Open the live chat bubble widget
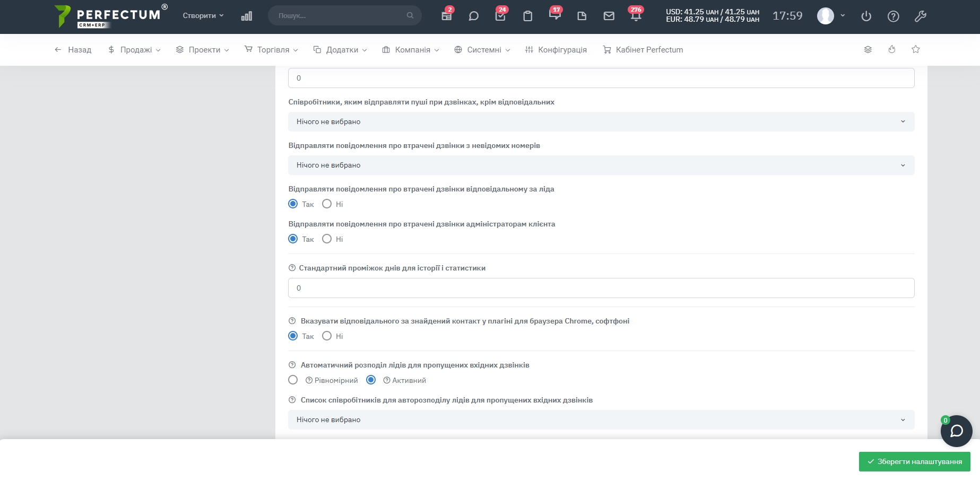Viewport: 980px width, 481px height. click(956, 431)
